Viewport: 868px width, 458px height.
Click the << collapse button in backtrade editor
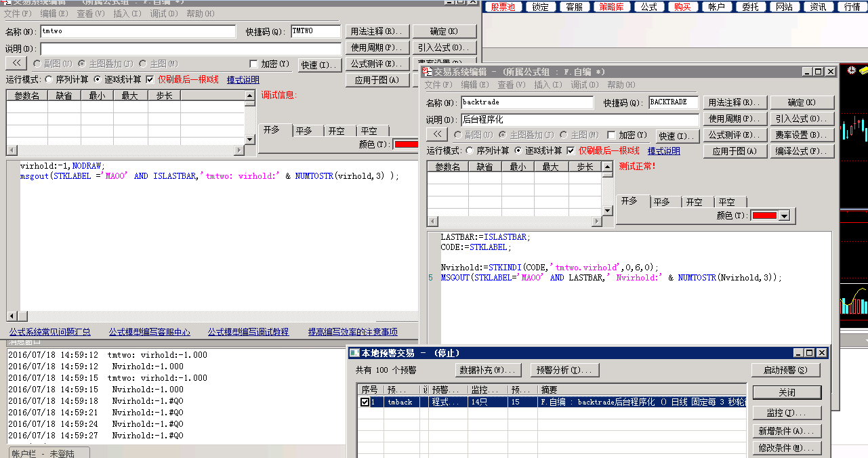tap(437, 135)
